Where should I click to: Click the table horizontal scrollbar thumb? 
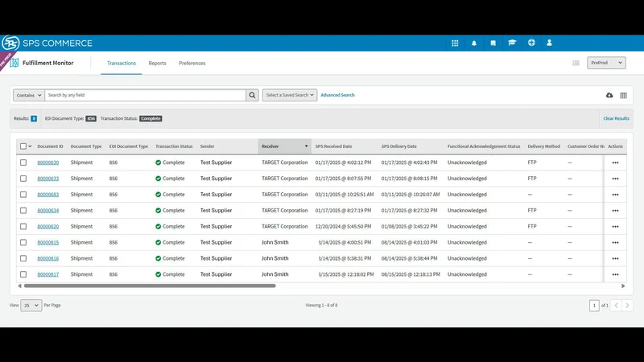[x=150, y=286]
